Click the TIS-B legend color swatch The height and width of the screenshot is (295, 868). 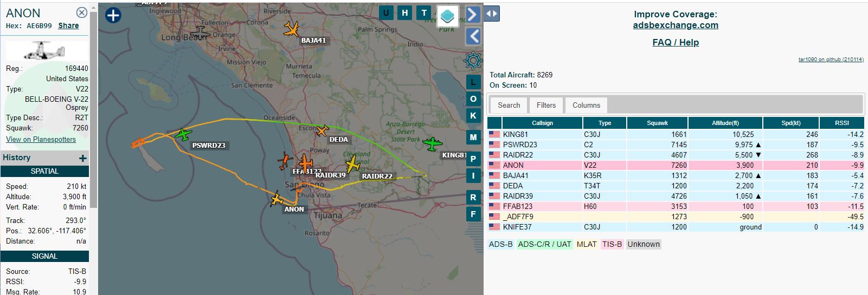612,244
